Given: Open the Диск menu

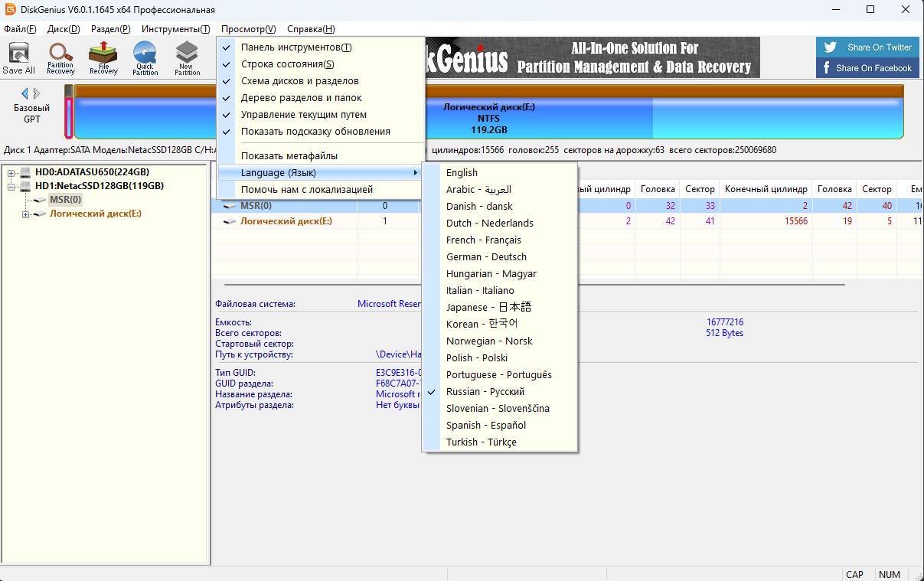Looking at the screenshot, I should coord(64,29).
